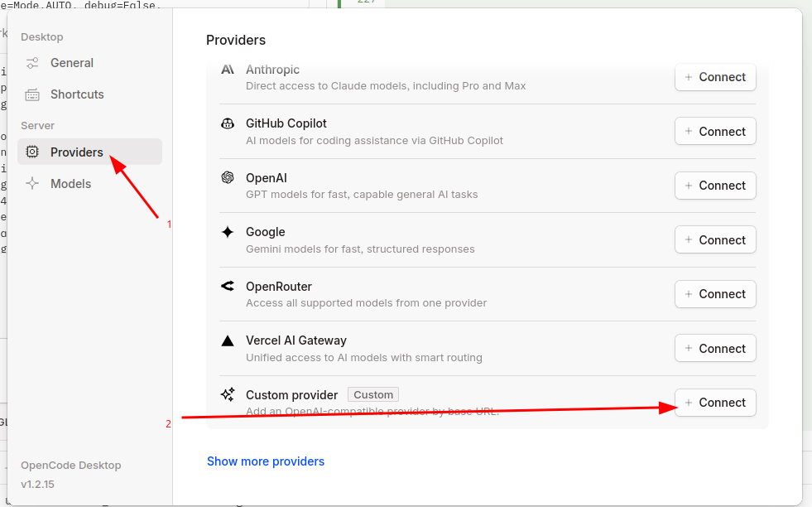Image resolution: width=812 pixels, height=507 pixels.
Task: Click the Vercel triangle logo icon
Action: [x=228, y=340]
